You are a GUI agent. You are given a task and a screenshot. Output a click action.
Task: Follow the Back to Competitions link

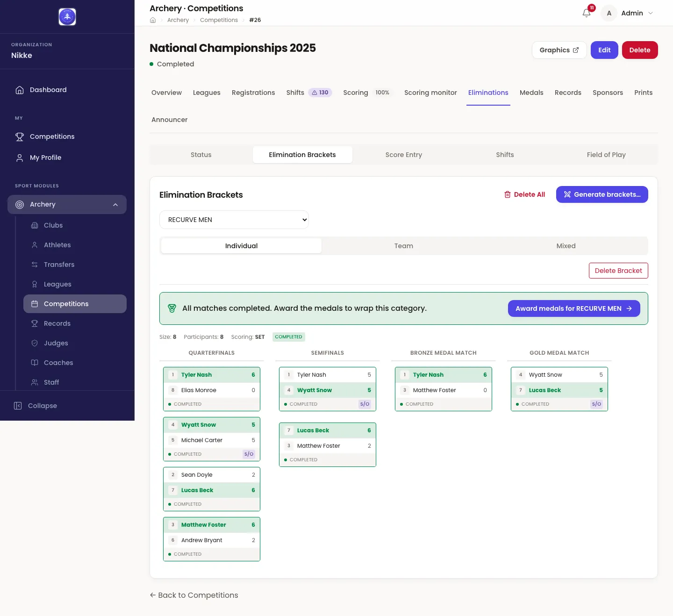[194, 595]
